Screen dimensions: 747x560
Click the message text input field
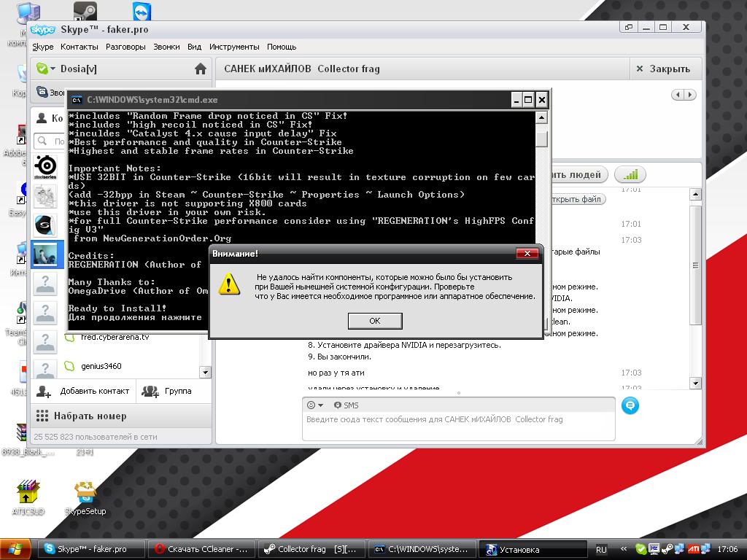[458, 425]
